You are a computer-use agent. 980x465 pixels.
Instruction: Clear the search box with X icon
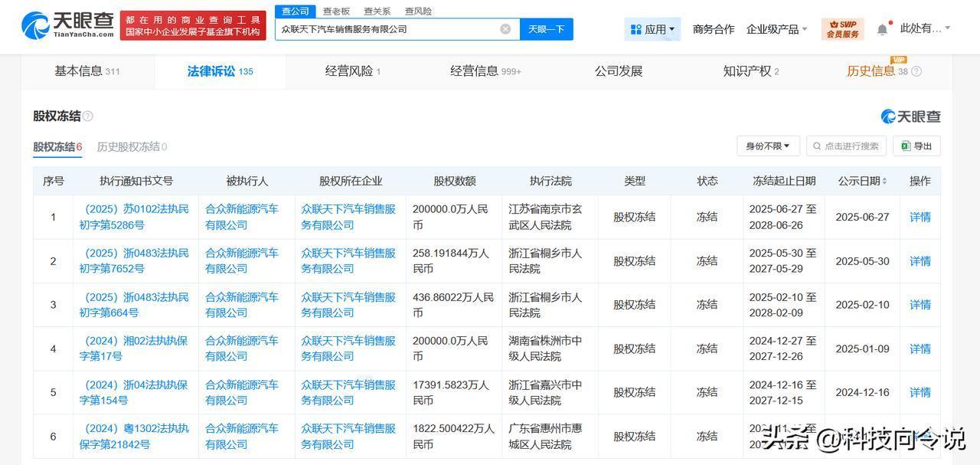pos(505,29)
